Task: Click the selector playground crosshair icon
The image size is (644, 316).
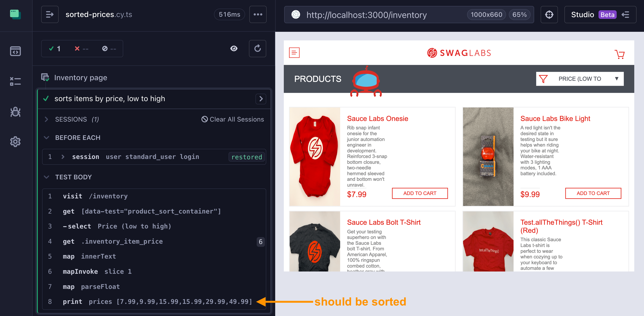Action: click(549, 15)
